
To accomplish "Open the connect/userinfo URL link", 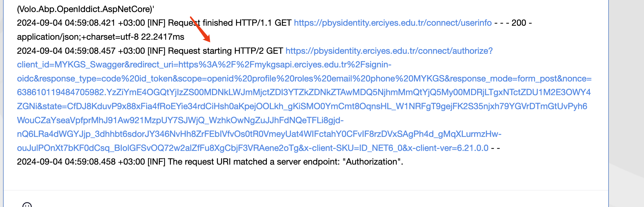I will 393,23.
